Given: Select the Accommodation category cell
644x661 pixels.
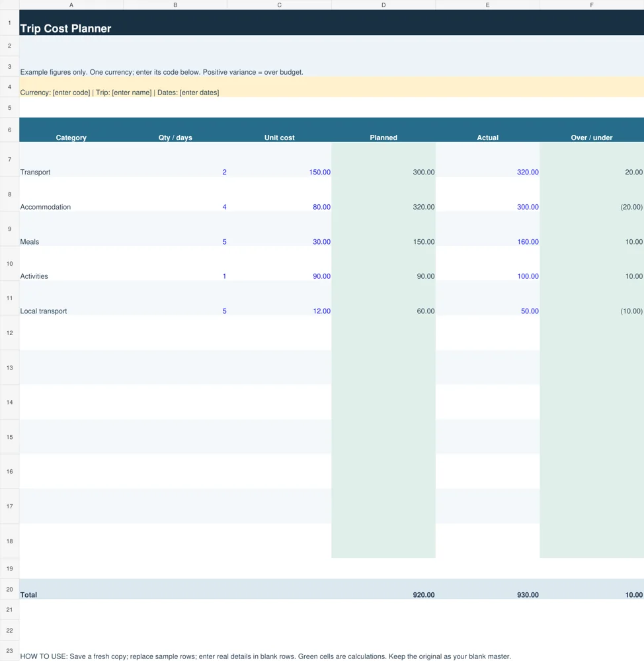Looking at the screenshot, I should pos(71,194).
